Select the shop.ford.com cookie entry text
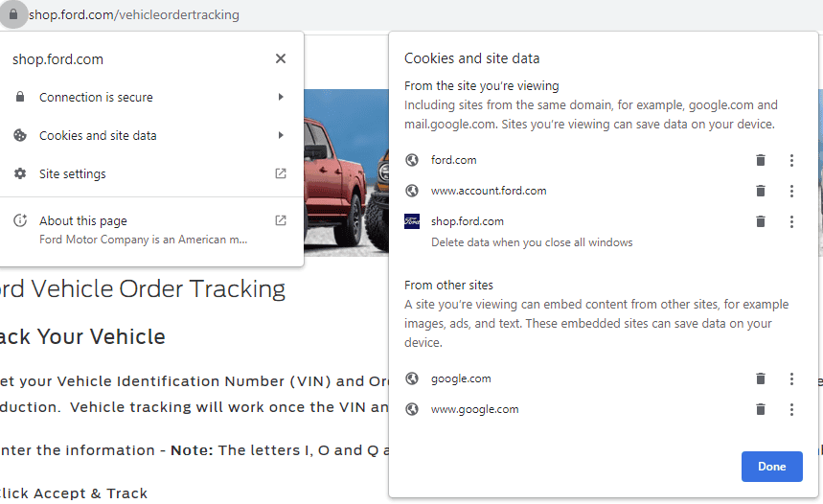Image resolution: width=823 pixels, height=504 pixels. pyautogui.click(x=468, y=221)
